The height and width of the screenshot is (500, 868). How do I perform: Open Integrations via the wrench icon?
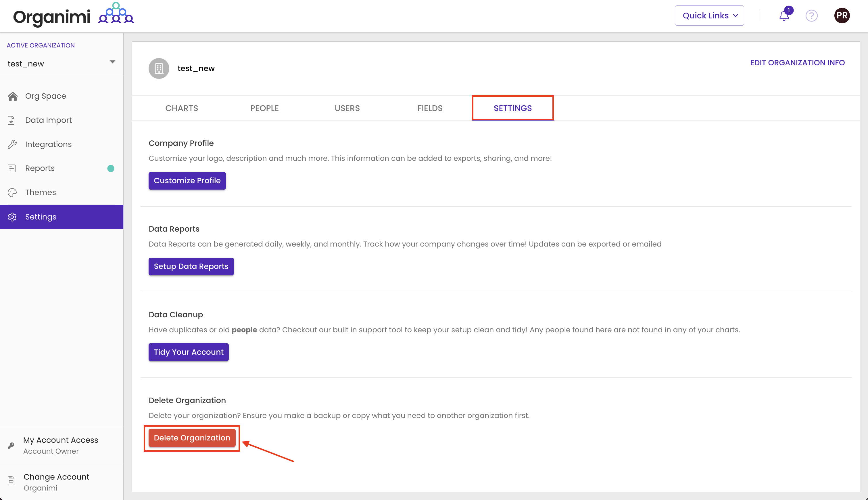click(x=12, y=144)
